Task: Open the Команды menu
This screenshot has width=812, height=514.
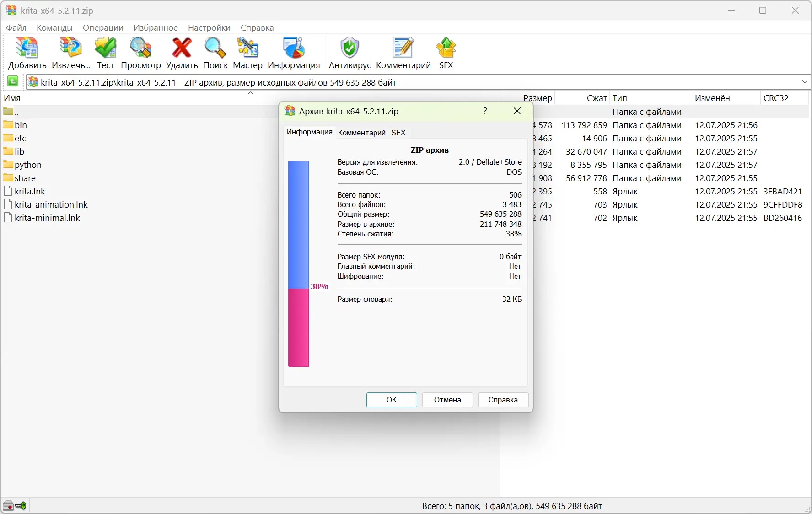Action: click(54, 27)
